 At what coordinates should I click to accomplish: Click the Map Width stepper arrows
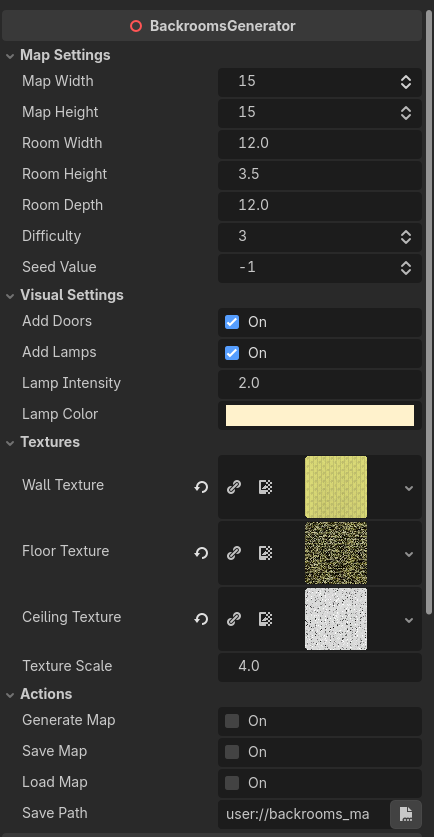tap(406, 82)
